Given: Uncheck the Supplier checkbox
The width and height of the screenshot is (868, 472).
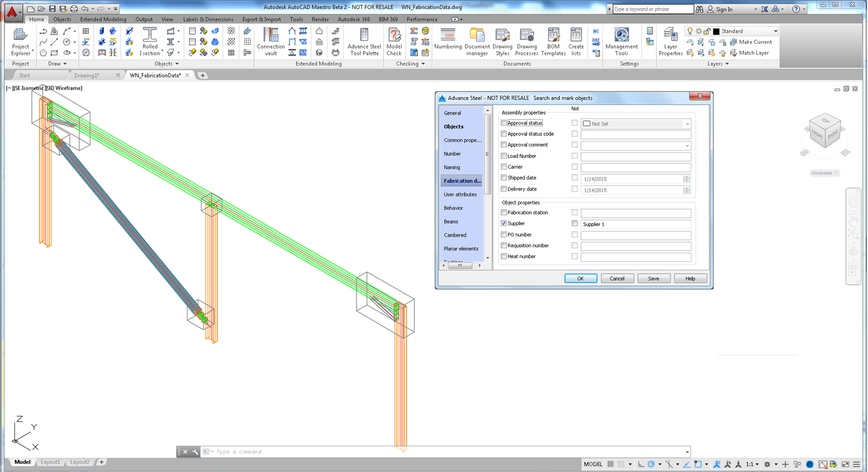Looking at the screenshot, I should (504, 224).
